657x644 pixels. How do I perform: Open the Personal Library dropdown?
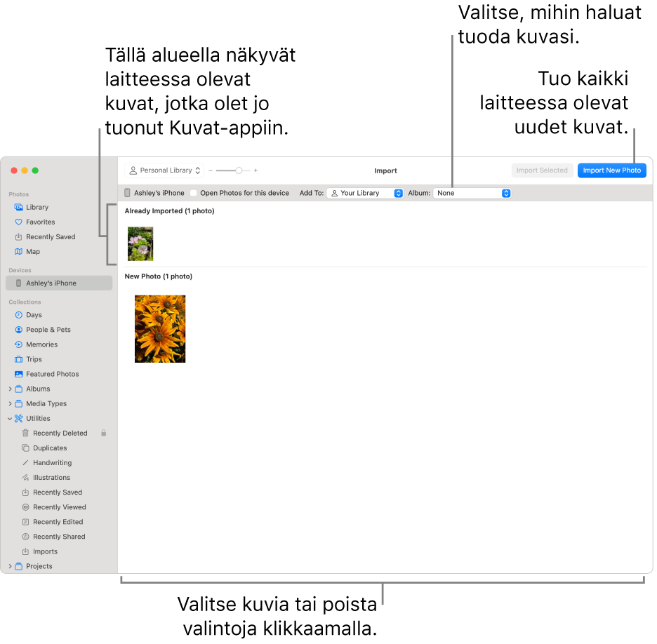tap(164, 171)
